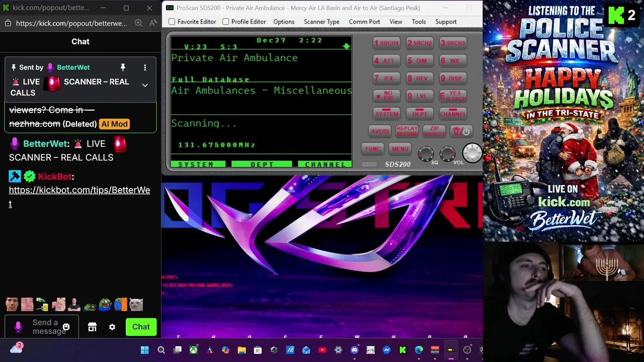644x362 pixels.
Task: Open the Support menu
Action: (x=446, y=22)
